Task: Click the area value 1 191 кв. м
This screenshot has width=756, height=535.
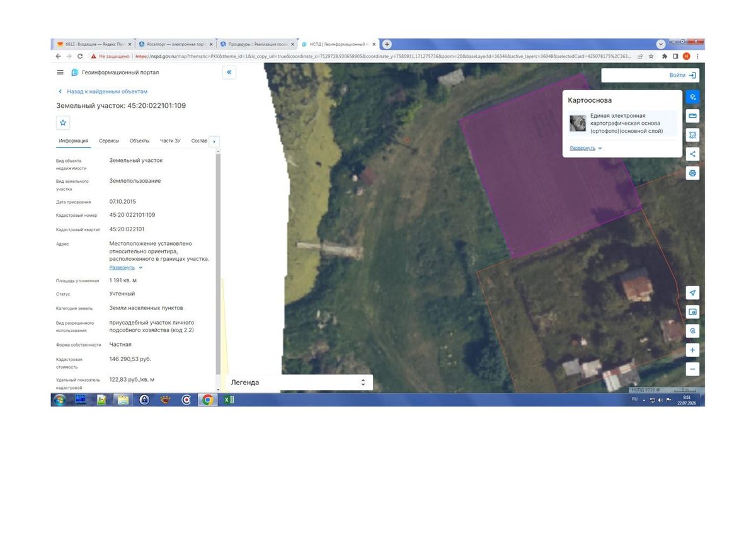Action: pyautogui.click(x=123, y=280)
